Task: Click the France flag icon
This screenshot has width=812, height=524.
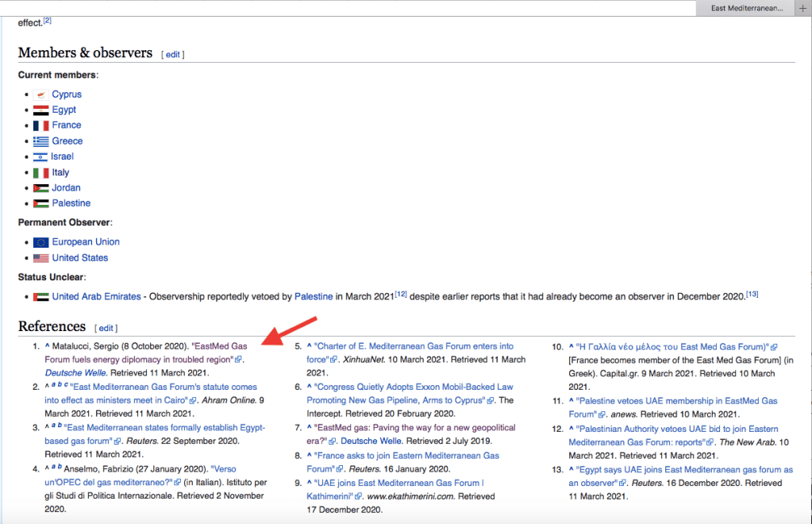Action: pyautogui.click(x=40, y=125)
